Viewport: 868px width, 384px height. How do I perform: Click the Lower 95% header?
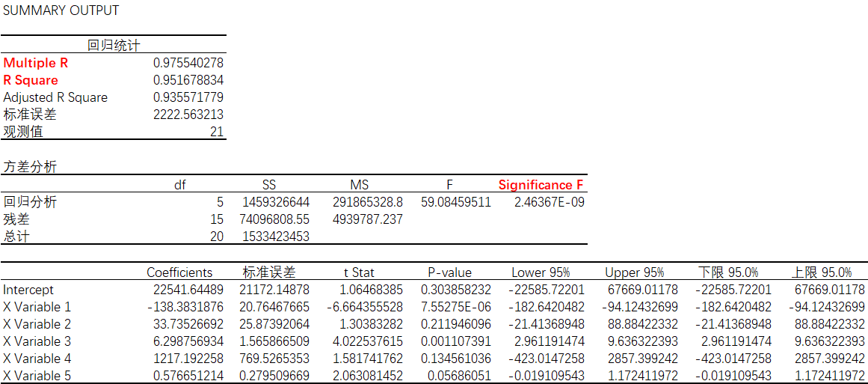click(541, 272)
